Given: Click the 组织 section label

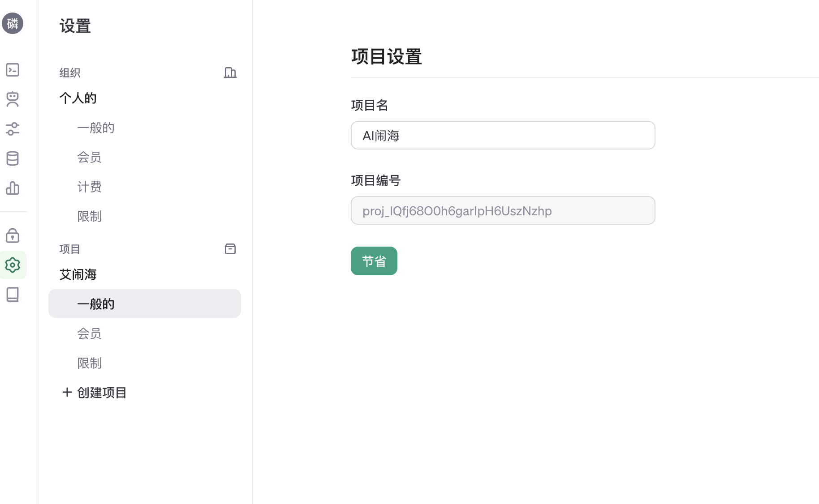Looking at the screenshot, I should pyautogui.click(x=70, y=73).
